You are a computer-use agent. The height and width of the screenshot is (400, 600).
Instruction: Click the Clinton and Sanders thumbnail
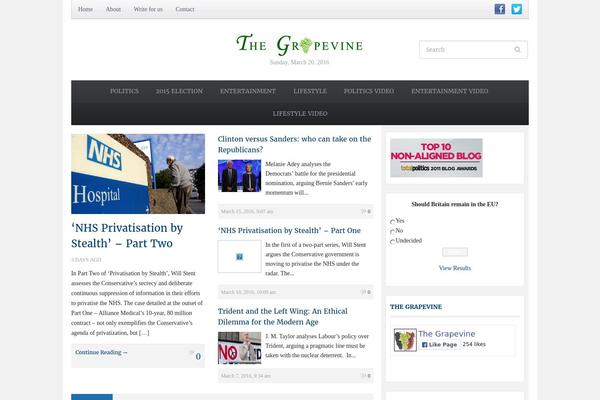pyautogui.click(x=240, y=176)
